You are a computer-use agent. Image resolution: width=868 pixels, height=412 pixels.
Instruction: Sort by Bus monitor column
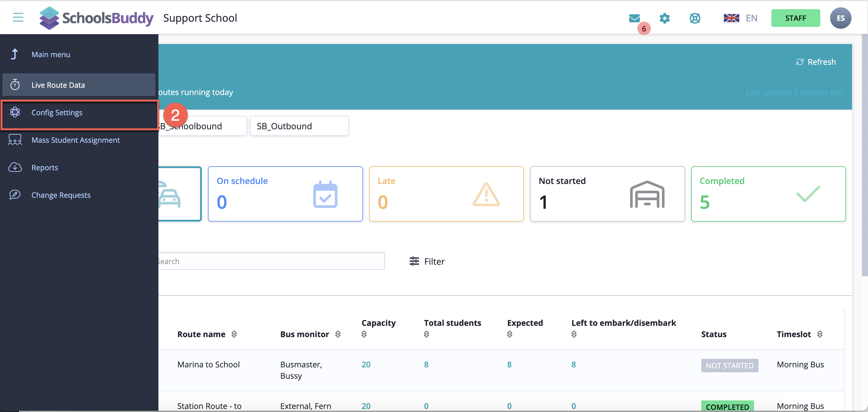[338, 334]
